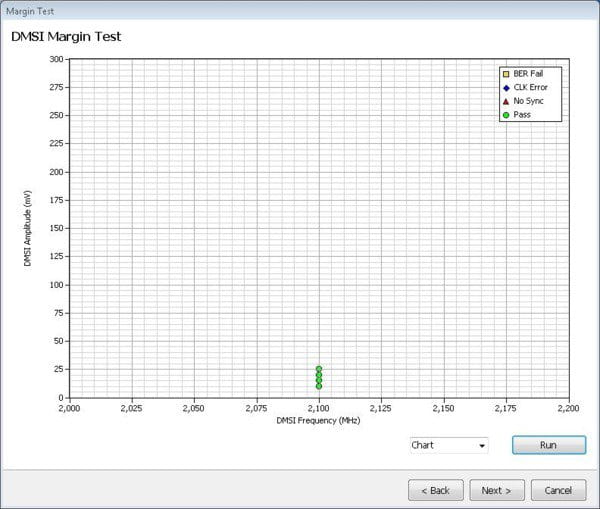Click the Margin Test window title bar
This screenshot has width=600, height=509.
point(300,11)
